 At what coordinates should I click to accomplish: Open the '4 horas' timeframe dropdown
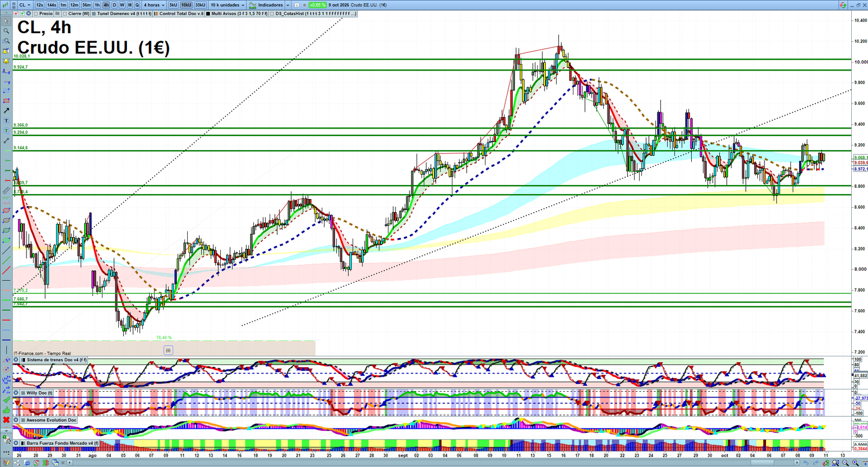coord(154,5)
